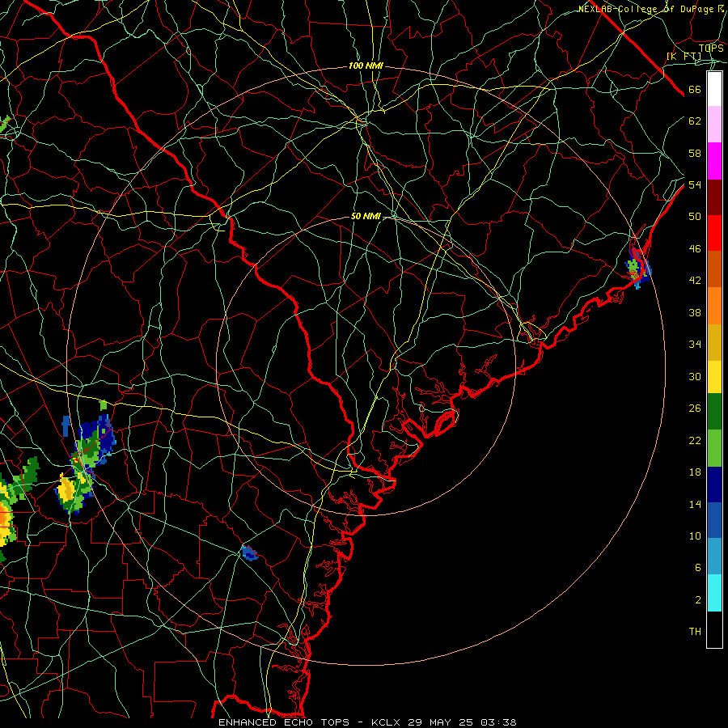This screenshot has width=728, height=728.
Task: Pick the light blue 6 kft legend band
Action: coord(714,557)
